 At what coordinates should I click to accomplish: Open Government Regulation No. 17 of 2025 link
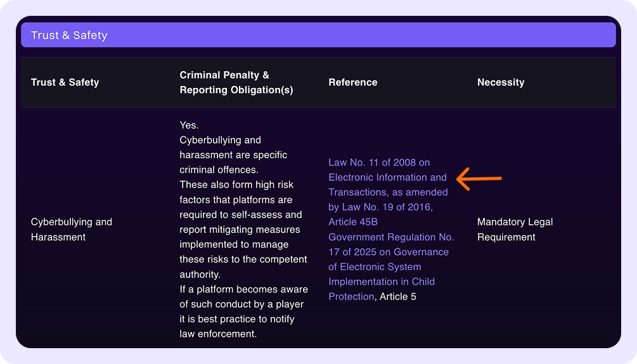pos(390,237)
